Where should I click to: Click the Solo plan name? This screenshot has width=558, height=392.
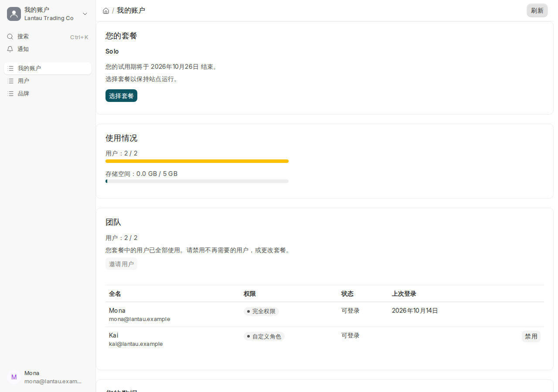coord(112,51)
